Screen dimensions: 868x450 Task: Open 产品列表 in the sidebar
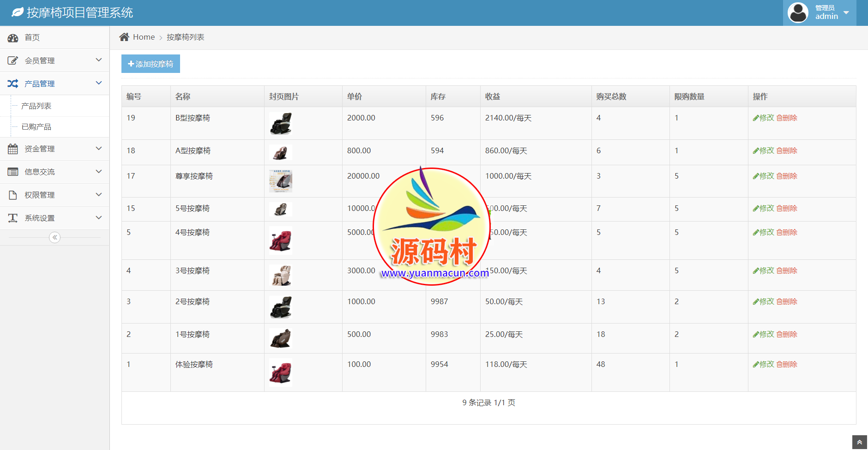click(36, 106)
